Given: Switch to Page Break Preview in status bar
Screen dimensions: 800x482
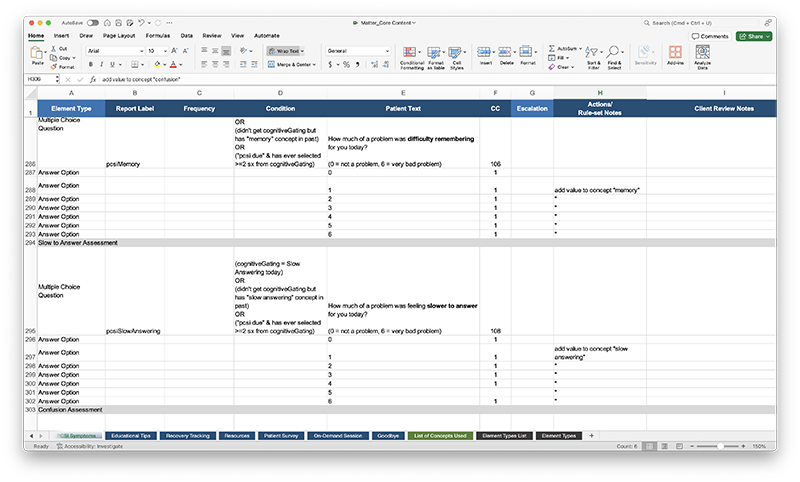Looking at the screenshot, I should coord(679,446).
